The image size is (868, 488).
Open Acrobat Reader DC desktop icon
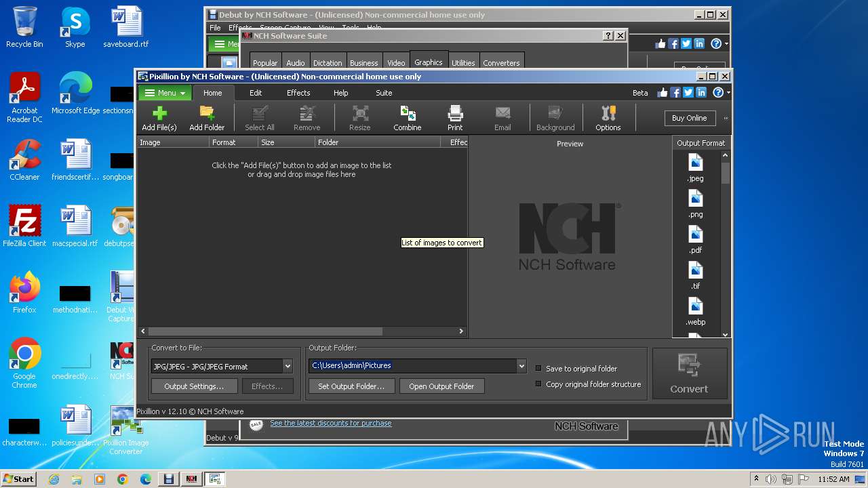pyautogui.click(x=24, y=98)
